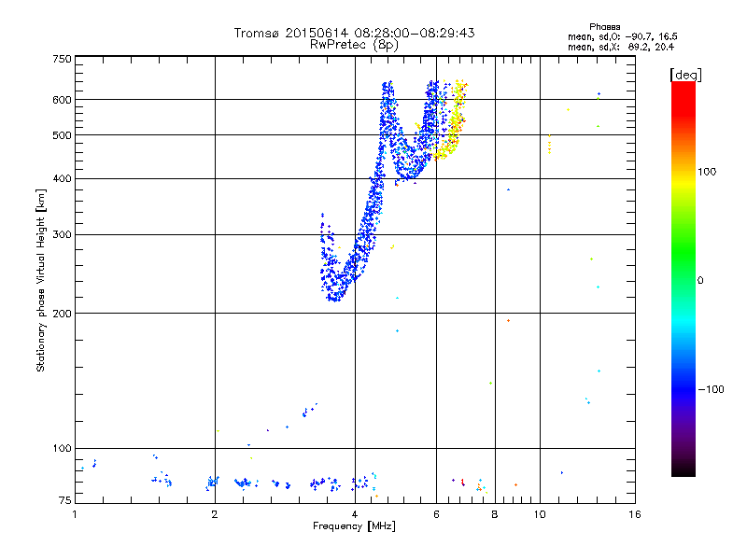The image size is (747, 560).
Task: Click the colorbar '0' tick label
Action: (x=700, y=281)
